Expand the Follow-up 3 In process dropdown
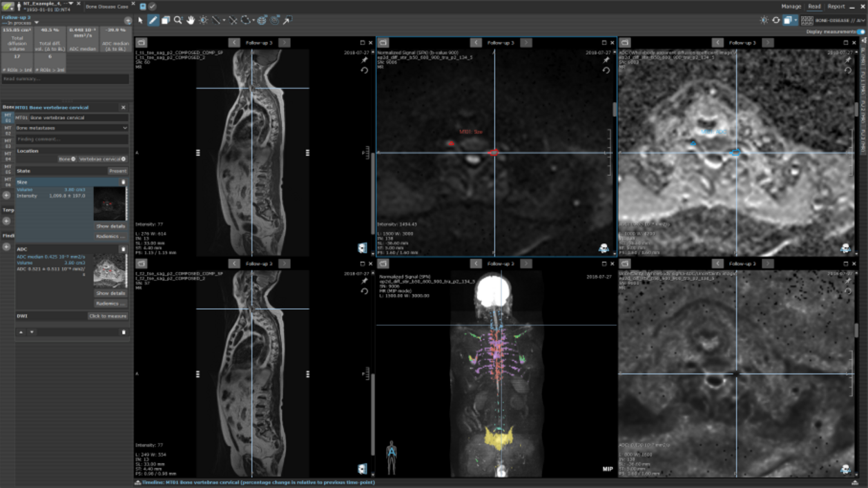The image size is (868, 488). 37,23
